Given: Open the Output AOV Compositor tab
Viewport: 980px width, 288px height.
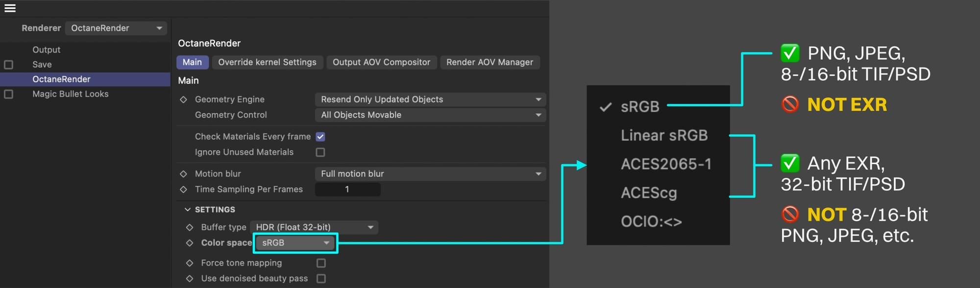Looking at the screenshot, I should click(x=381, y=62).
